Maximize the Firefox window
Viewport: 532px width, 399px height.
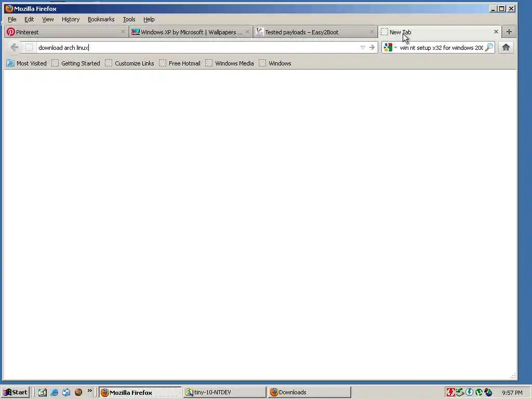click(x=502, y=8)
